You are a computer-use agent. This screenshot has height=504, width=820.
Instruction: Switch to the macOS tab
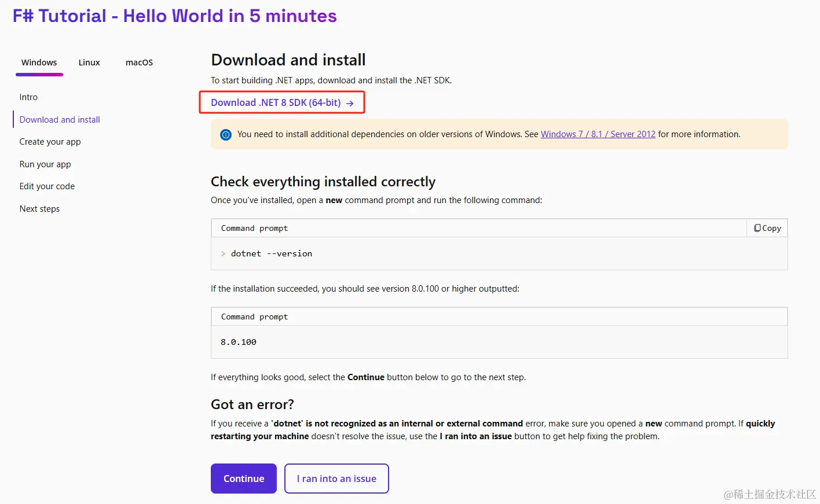point(139,62)
